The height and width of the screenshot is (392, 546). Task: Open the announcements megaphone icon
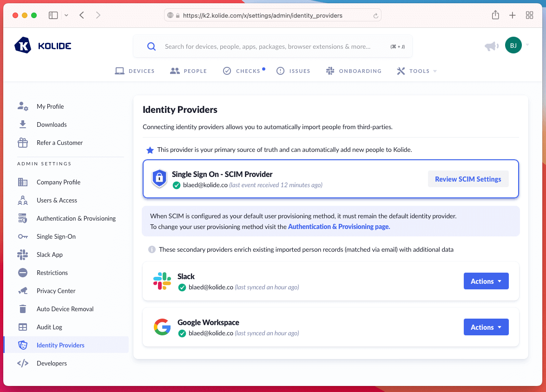491,46
